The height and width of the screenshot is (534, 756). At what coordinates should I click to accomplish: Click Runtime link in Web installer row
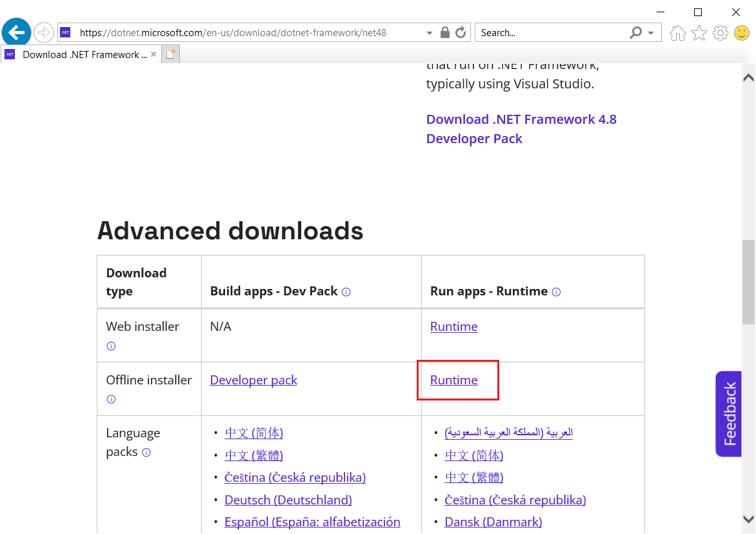click(453, 327)
